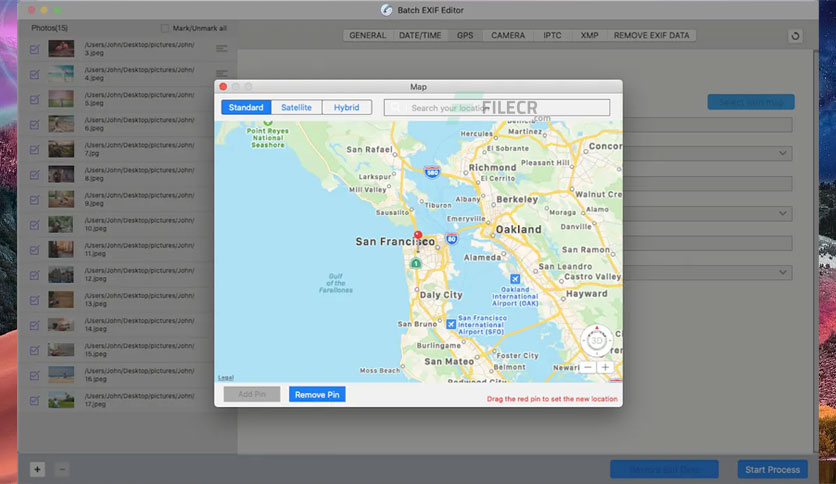
Task: Toggle Mark/Unmark all checkbox
Action: (x=165, y=28)
